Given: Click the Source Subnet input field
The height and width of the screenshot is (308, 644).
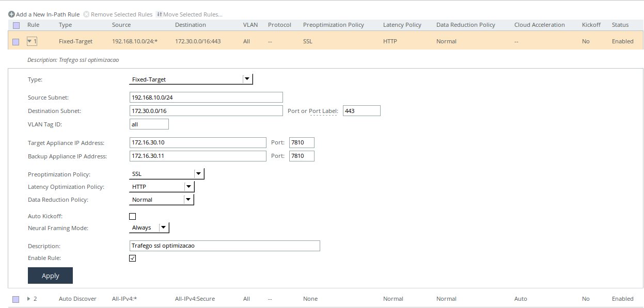Looking at the screenshot, I should [206, 97].
